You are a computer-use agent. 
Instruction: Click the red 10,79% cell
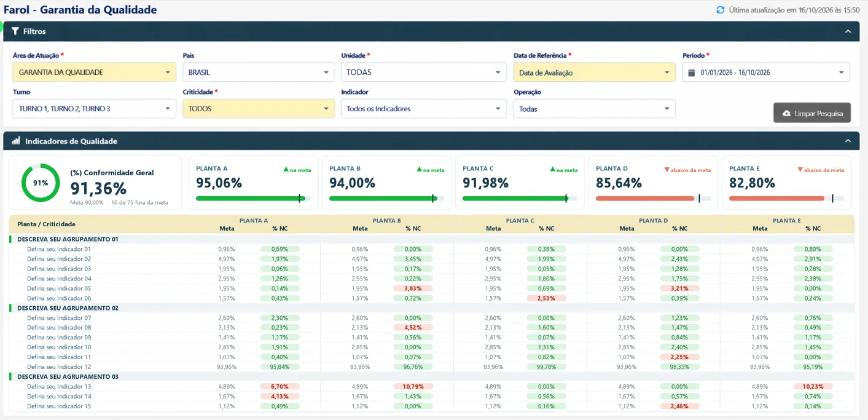[413, 386]
